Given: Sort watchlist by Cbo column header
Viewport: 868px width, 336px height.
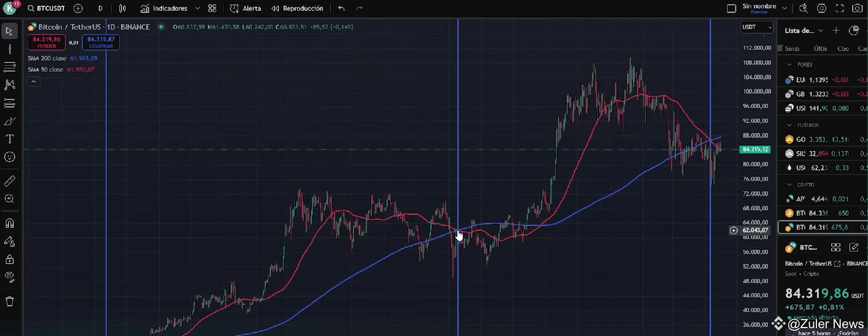Looking at the screenshot, I should pyautogui.click(x=843, y=48).
